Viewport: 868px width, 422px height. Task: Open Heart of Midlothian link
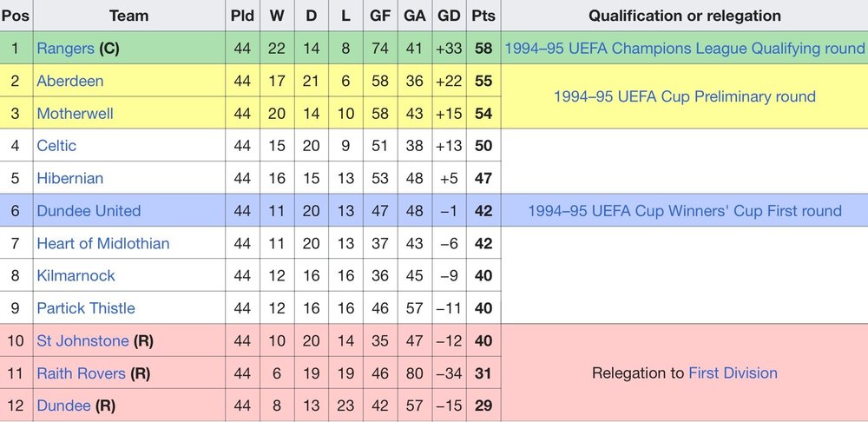(102, 243)
